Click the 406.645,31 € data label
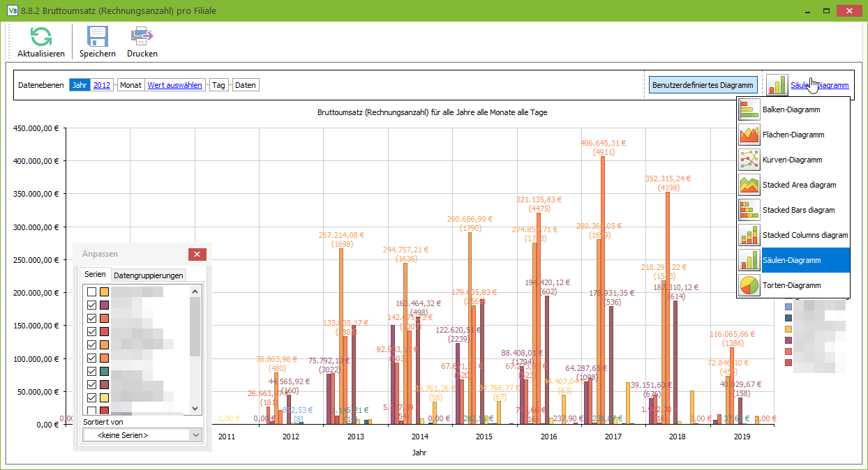Viewport: 868px width, 470px height. click(604, 143)
